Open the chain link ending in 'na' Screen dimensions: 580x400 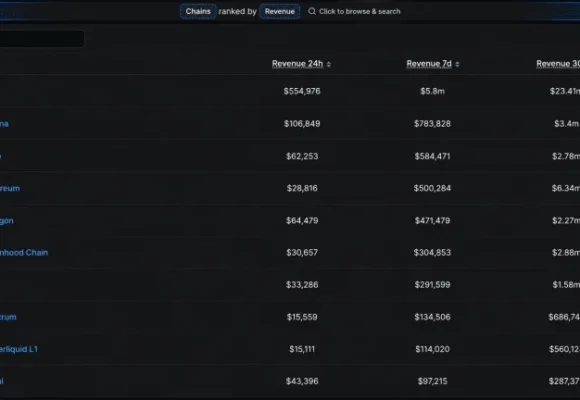(x=4, y=124)
